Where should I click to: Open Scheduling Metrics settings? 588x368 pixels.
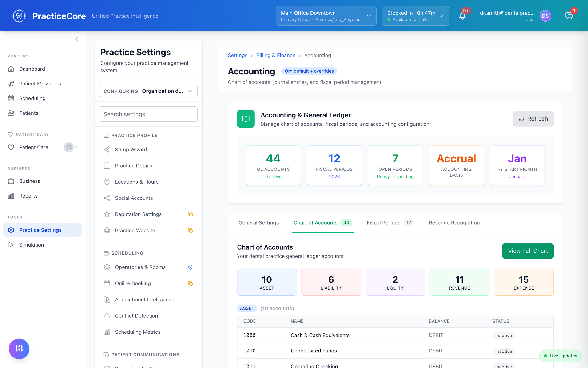(x=148, y=332)
